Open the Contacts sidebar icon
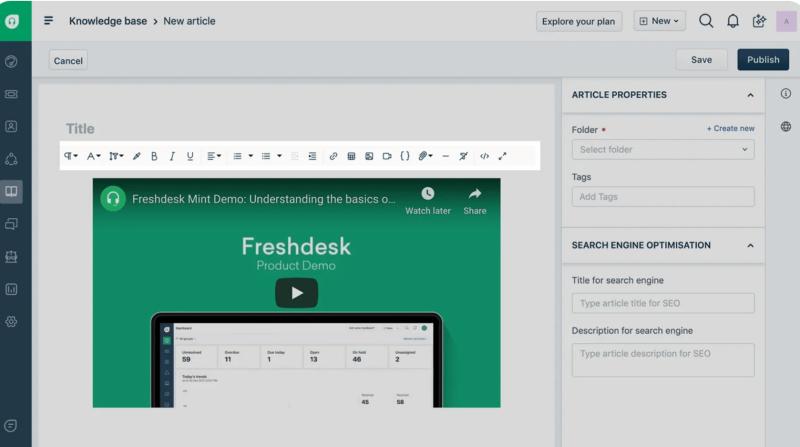 coord(11,127)
